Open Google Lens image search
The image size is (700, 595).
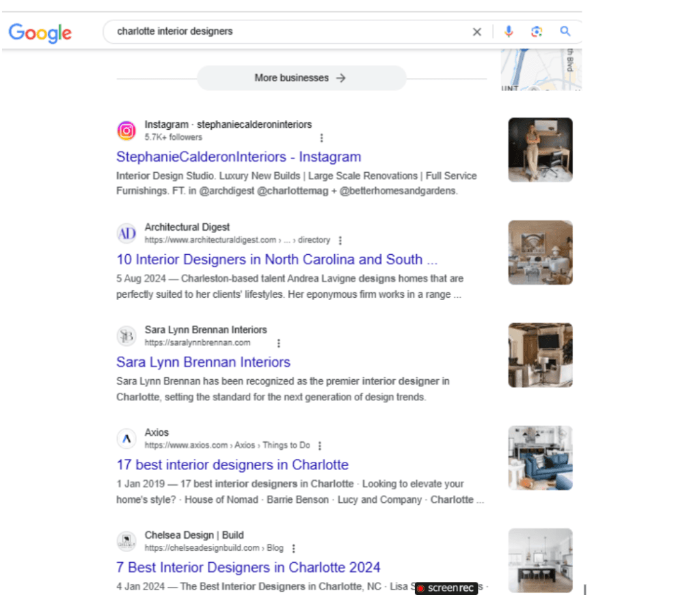[537, 31]
